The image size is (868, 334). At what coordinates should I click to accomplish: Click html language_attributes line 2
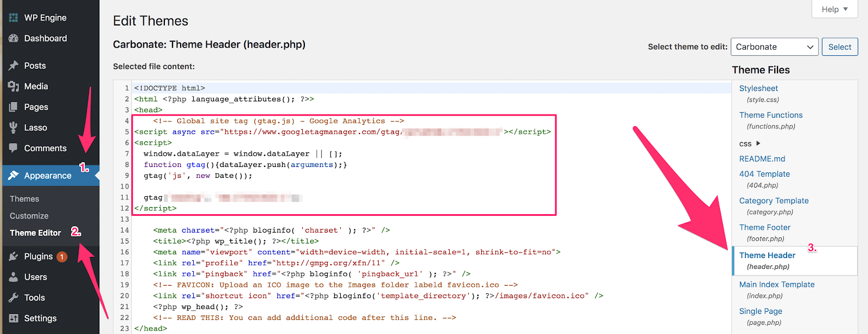(224, 99)
